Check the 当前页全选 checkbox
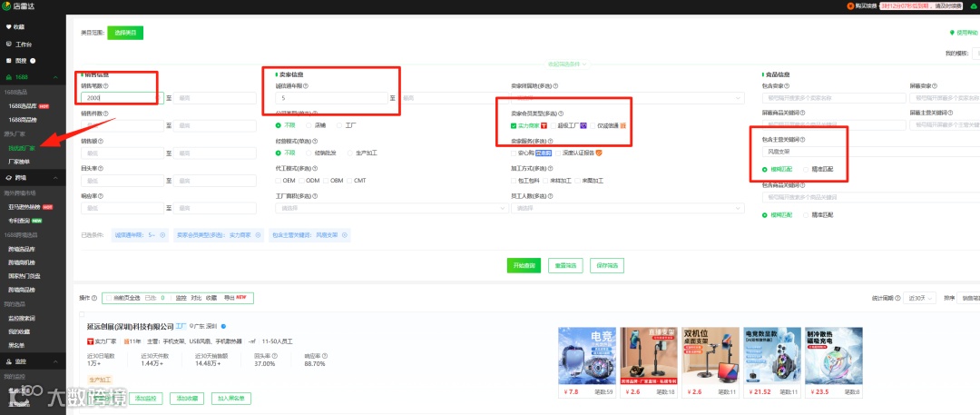The height and width of the screenshot is (415, 980). click(x=108, y=299)
